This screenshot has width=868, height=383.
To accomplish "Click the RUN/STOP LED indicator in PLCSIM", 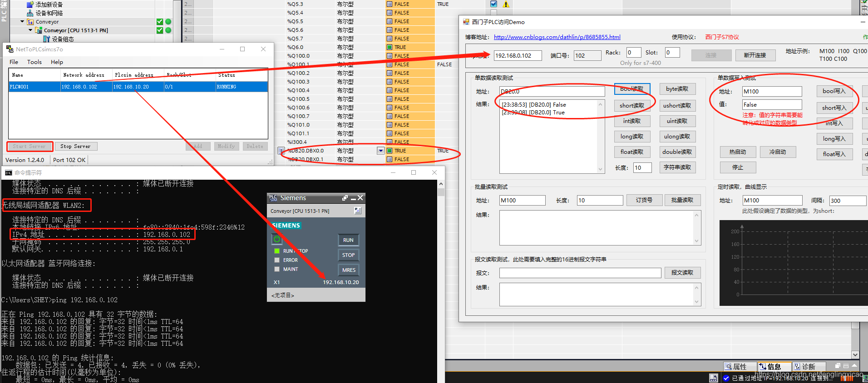I will point(277,251).
